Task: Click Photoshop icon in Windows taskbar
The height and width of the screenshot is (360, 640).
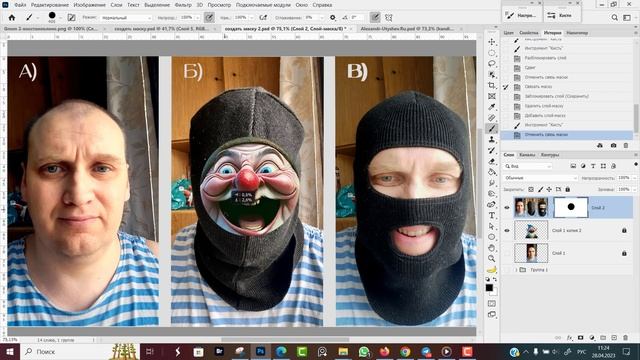Action: (260, 351)
